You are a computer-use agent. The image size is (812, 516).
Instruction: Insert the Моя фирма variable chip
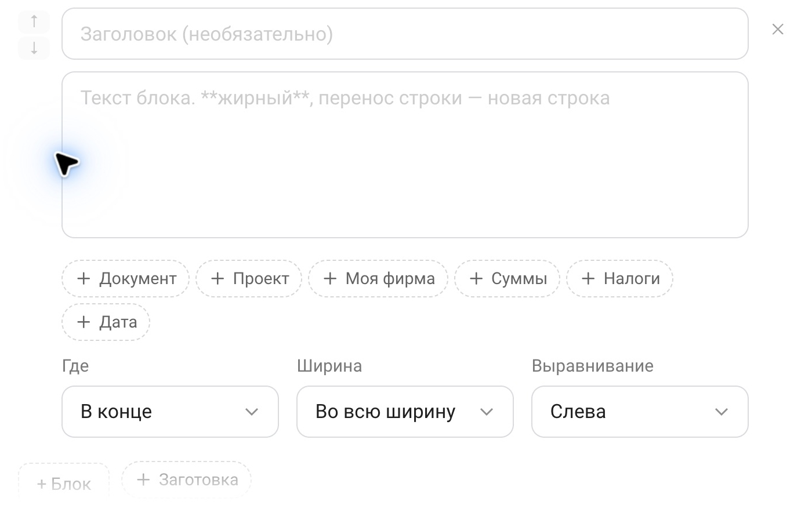[378, 279]
